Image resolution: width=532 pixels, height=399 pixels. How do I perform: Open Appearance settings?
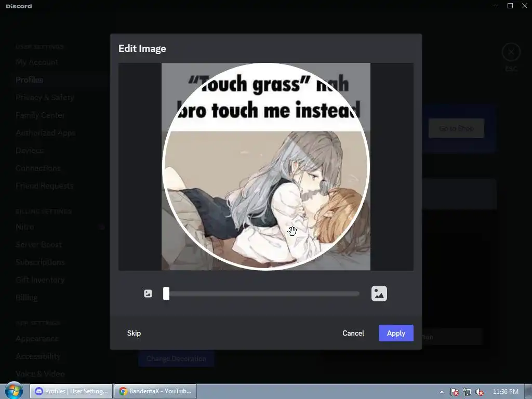pos(37,338)
